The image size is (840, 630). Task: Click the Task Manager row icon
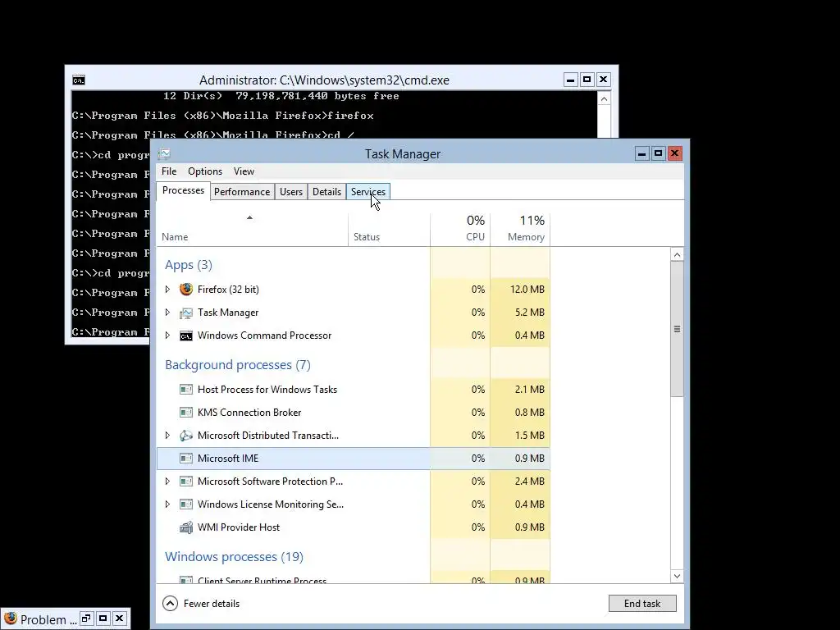coord(186,313)
